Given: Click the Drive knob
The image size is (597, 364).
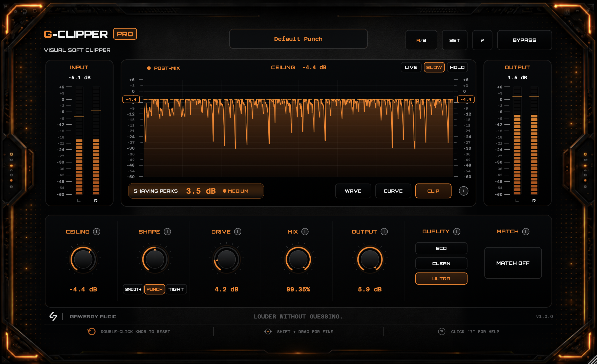Looking at the screenshot, I should (x=226, y=259).
